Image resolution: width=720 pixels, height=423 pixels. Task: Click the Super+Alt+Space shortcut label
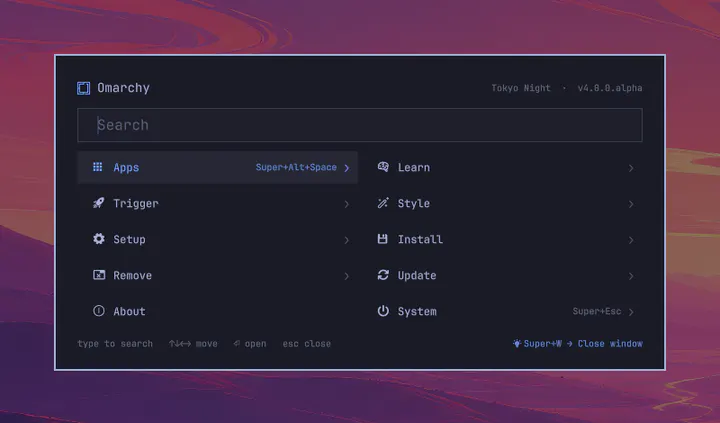(x=296, y=167)
